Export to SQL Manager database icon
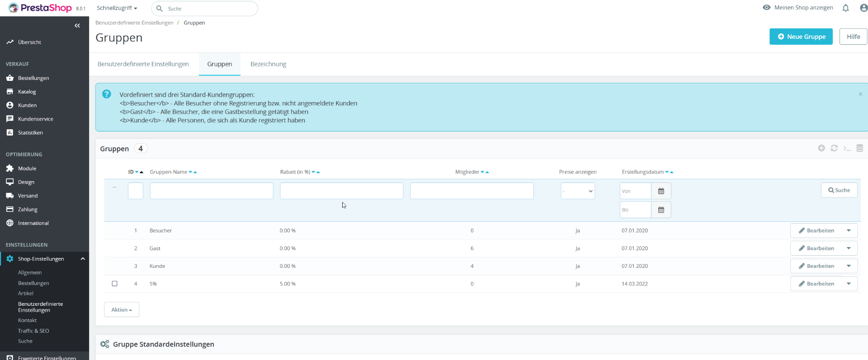This screenshot has width=868, height=360. (x=859, y=148)
